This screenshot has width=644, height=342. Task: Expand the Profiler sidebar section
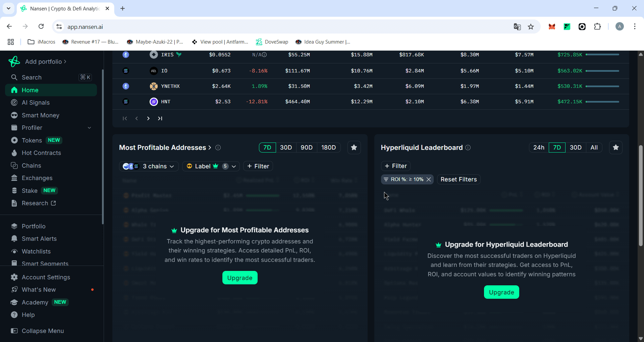[x=89, y=128]
